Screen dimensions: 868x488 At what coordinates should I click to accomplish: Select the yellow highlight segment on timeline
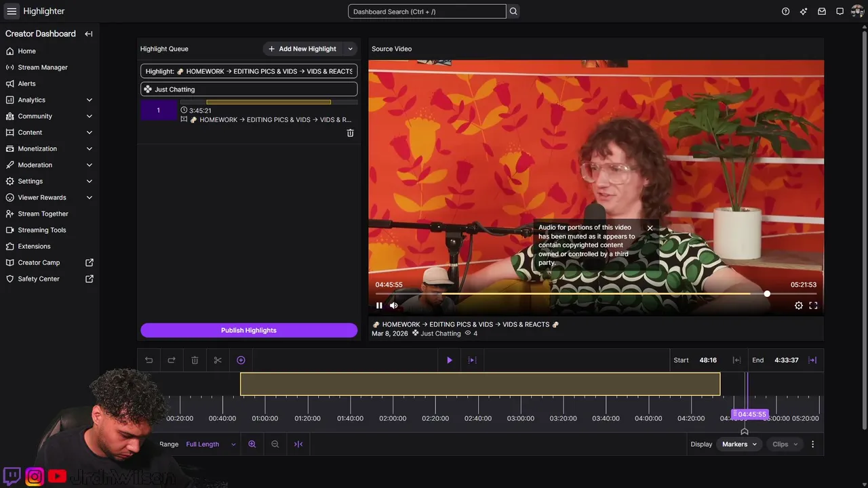click(480, 384)
